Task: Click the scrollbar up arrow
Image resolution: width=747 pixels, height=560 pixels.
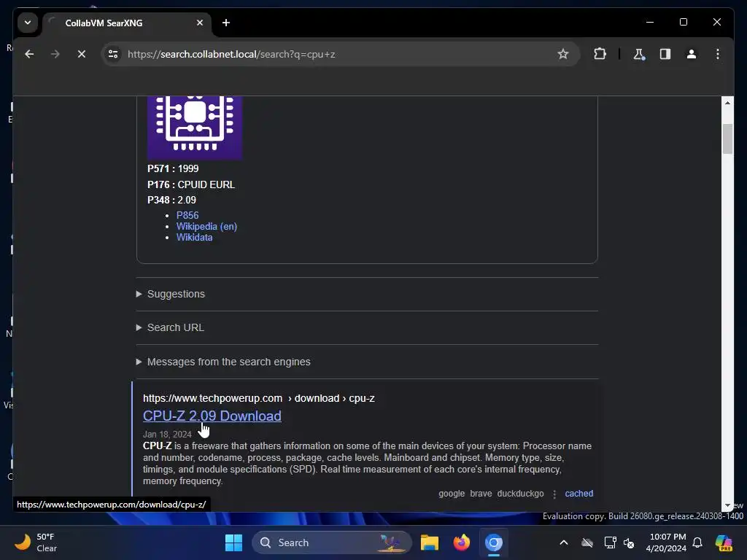Action: click(727, 102)
